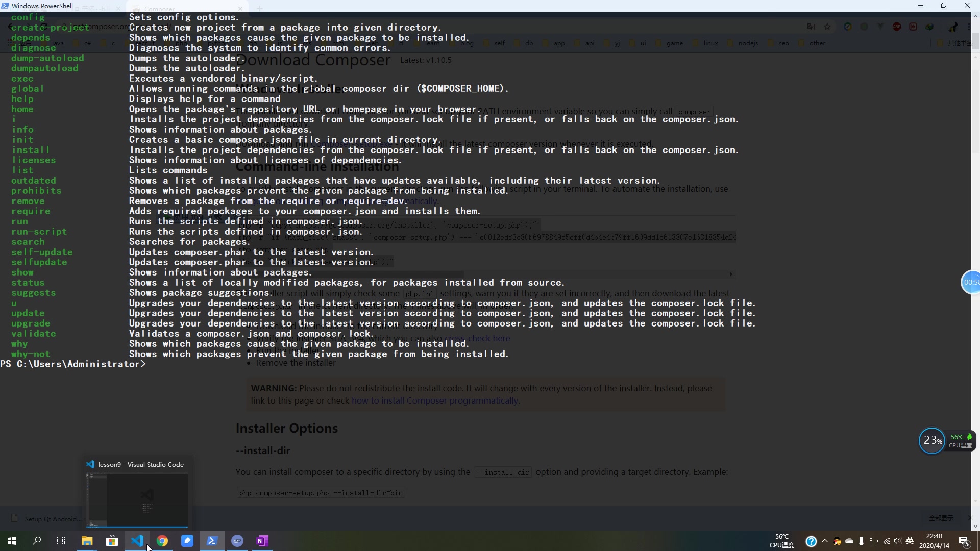Open volume speaker tray icon

(x=898, y=541)
